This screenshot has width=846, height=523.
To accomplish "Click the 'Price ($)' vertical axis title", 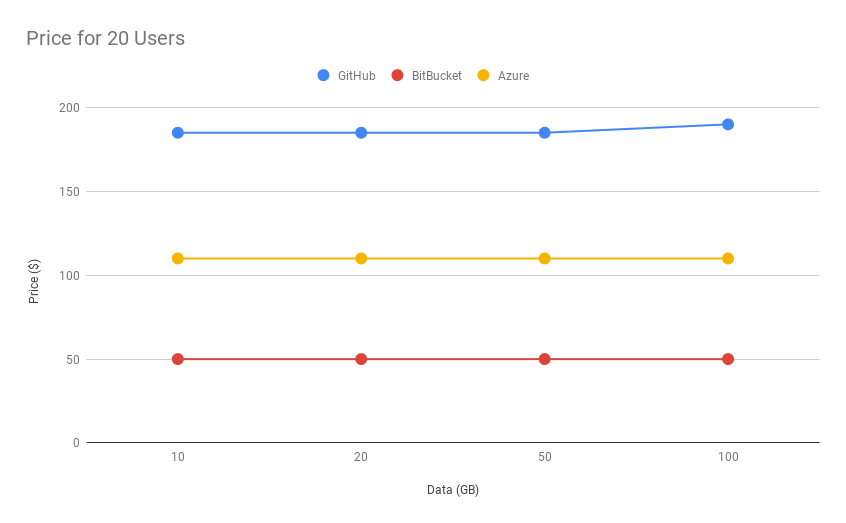I will point(34,281).
